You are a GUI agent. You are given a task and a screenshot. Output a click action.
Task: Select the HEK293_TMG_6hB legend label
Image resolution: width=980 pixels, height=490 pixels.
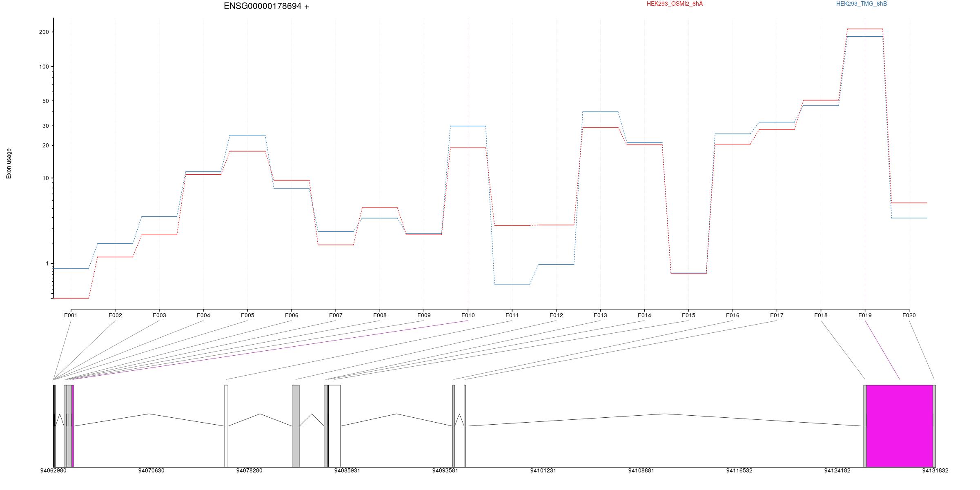[x=862, y=4]
